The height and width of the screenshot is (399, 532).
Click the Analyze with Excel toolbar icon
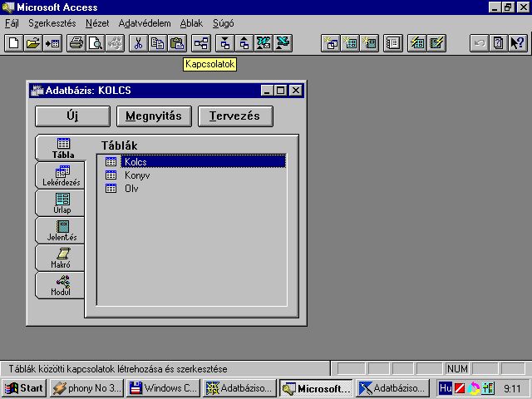(283, 43)
